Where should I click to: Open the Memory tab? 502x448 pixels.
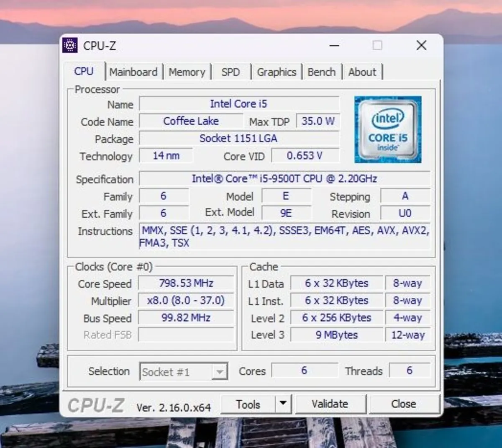tap(187, 72)
